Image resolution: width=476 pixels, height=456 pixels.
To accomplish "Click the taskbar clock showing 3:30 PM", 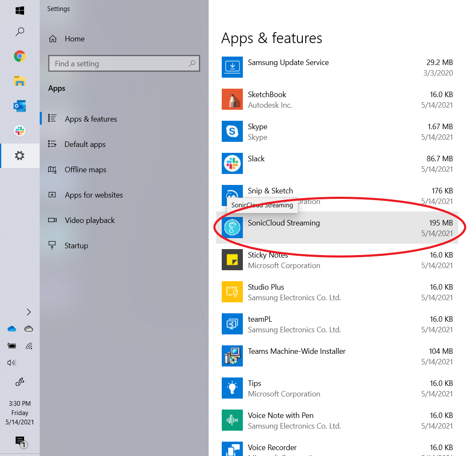I will tap(20, 413).
